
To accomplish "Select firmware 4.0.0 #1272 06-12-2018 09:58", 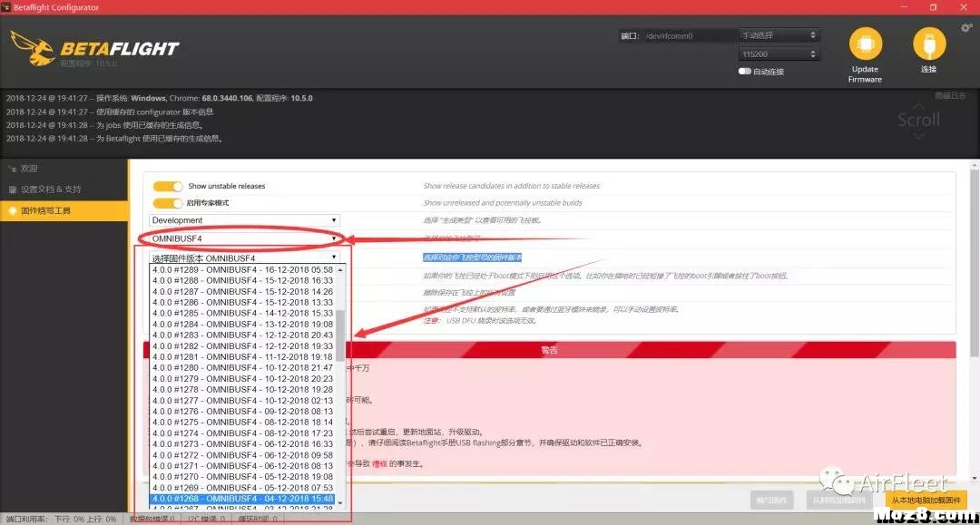I will coord(242,455).
